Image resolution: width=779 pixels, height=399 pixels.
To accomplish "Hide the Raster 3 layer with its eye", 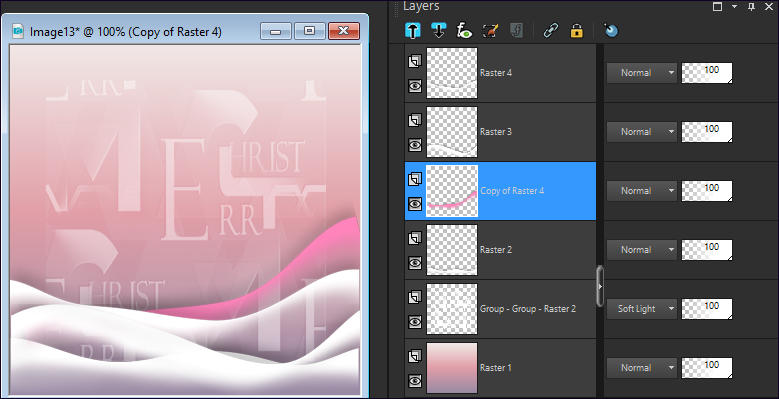I will [415, 145].
